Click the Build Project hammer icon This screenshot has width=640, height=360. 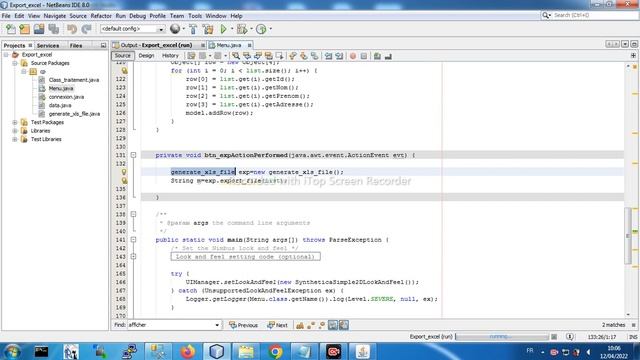coord(193,29)
